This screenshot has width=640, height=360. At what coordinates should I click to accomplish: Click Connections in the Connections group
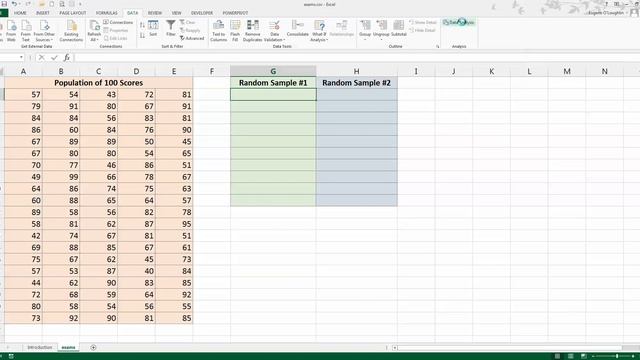[x=118, y=22]
